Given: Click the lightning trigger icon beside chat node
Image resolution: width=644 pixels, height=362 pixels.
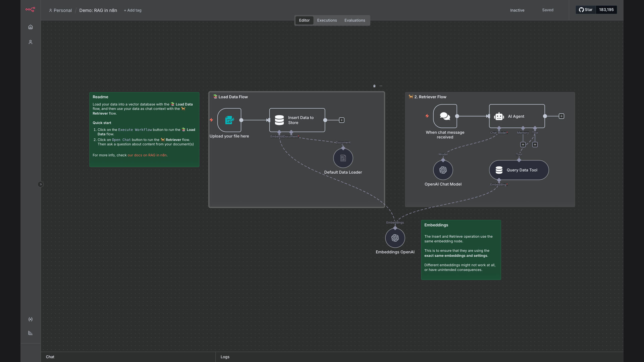Looking at the screenshot, I should coord(427,116).
